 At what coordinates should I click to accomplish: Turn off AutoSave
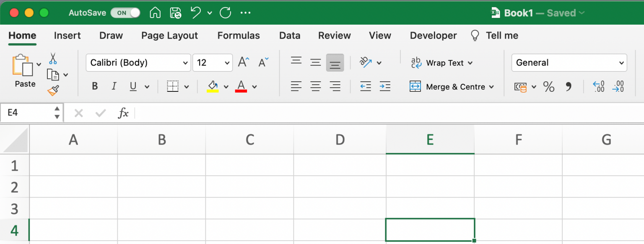point(125,13)
